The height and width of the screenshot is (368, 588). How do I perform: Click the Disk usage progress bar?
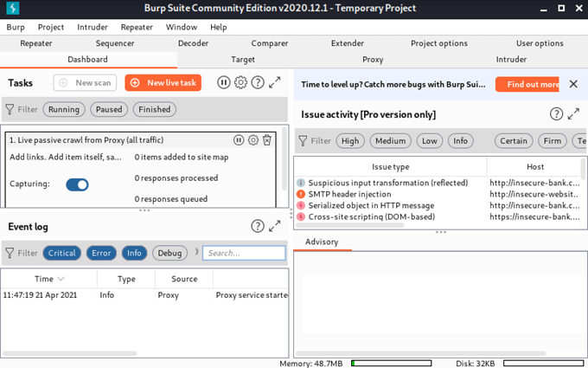(x=543, y=363)
